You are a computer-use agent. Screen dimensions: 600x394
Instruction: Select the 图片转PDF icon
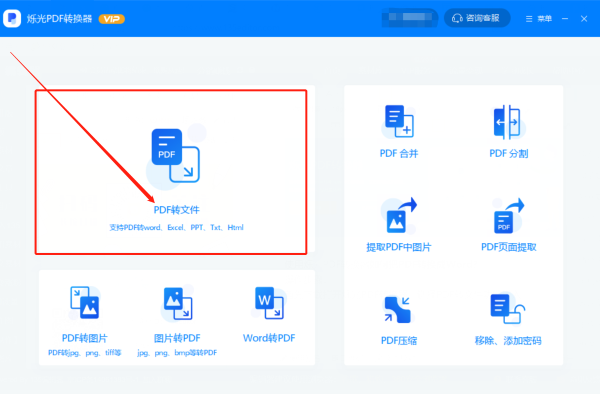(178, 303)
